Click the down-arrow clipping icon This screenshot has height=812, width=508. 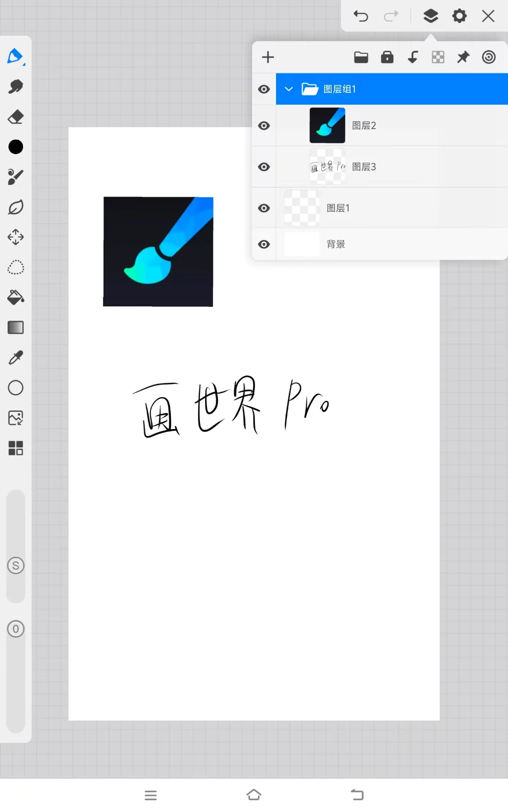[413, 57]
